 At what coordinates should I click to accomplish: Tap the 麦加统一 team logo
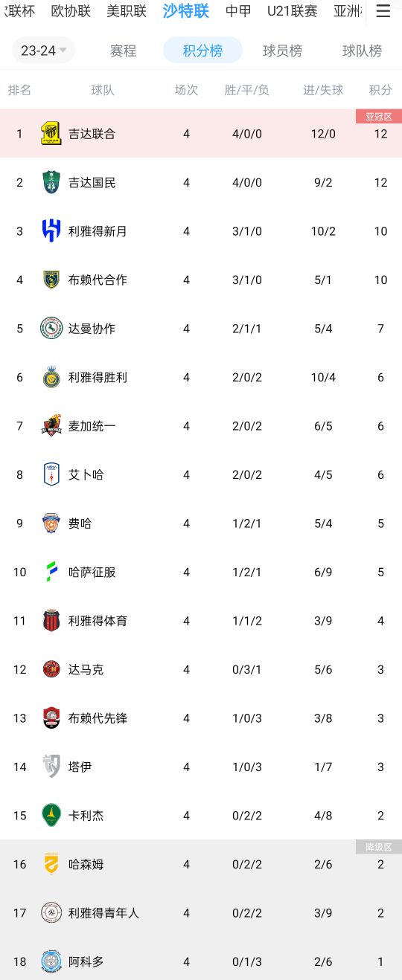[x=51, y=426]
